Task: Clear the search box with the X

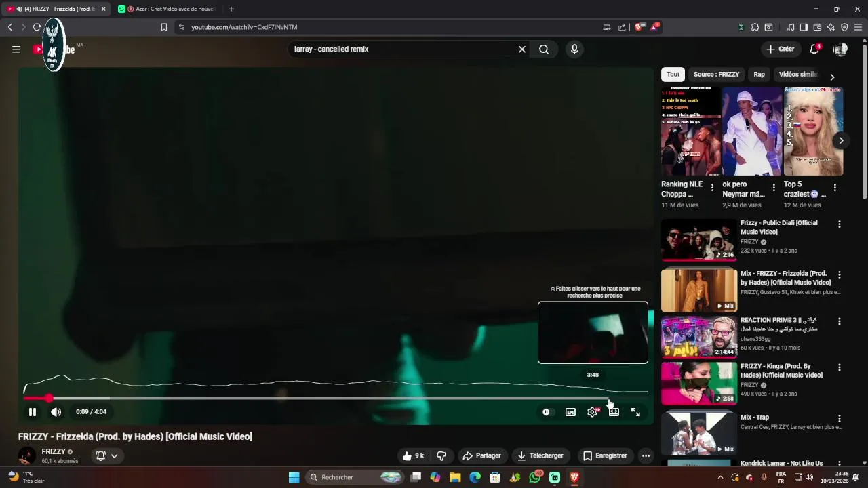Action: [x=522, y=49]
